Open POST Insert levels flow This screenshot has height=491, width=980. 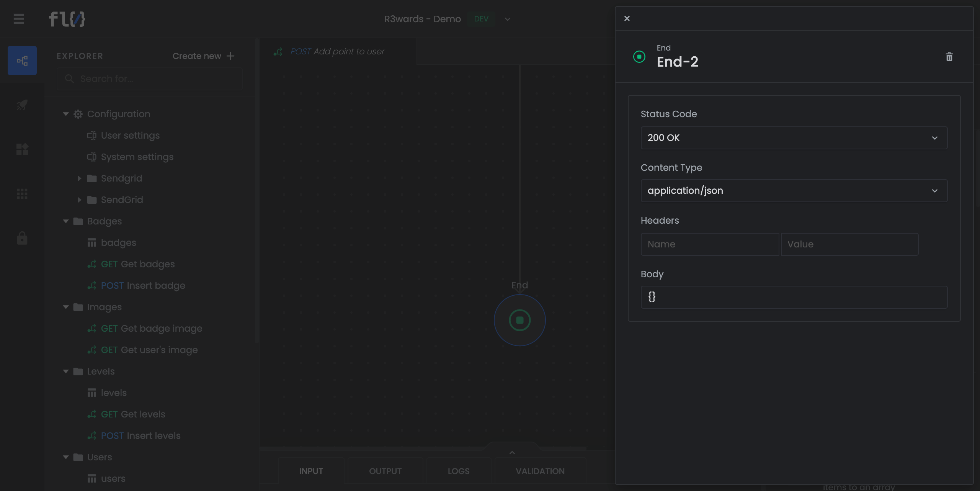point(140,436)
